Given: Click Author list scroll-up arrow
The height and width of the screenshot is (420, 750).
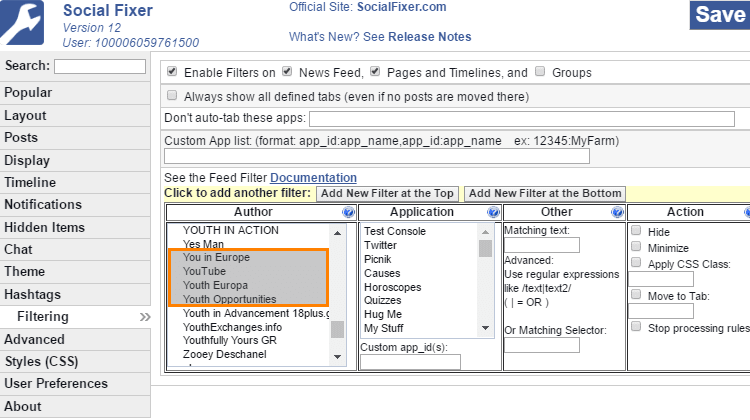Looking at the screenshot, I should 338,233.
